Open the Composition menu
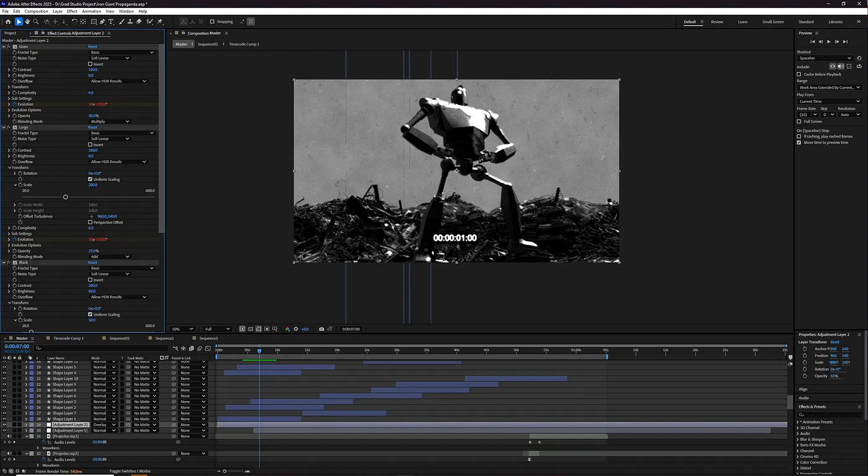The height and width of the screenshot is (476, 868). [36, 11]
